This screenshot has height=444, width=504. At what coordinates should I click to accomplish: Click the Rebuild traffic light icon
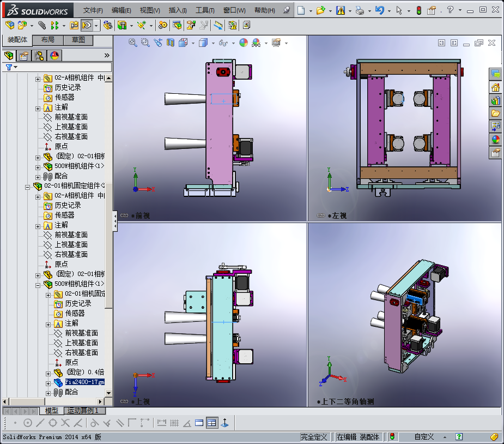(x=419, y=10)
